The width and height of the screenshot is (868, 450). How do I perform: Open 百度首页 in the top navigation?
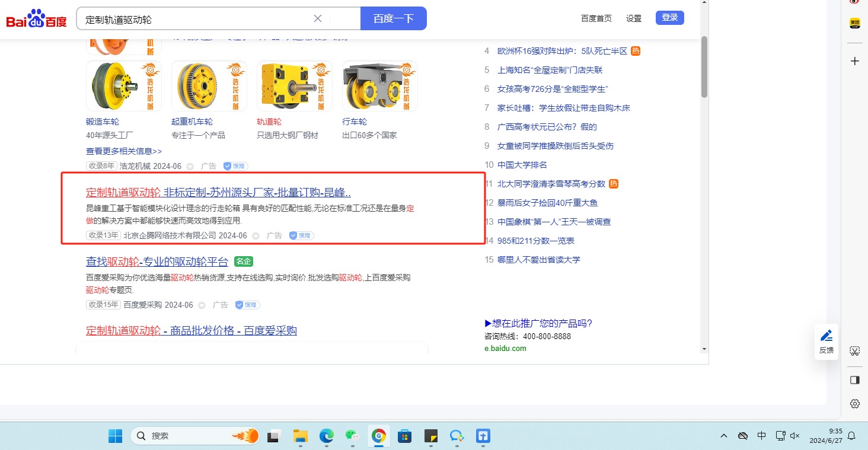coord(596,18)
